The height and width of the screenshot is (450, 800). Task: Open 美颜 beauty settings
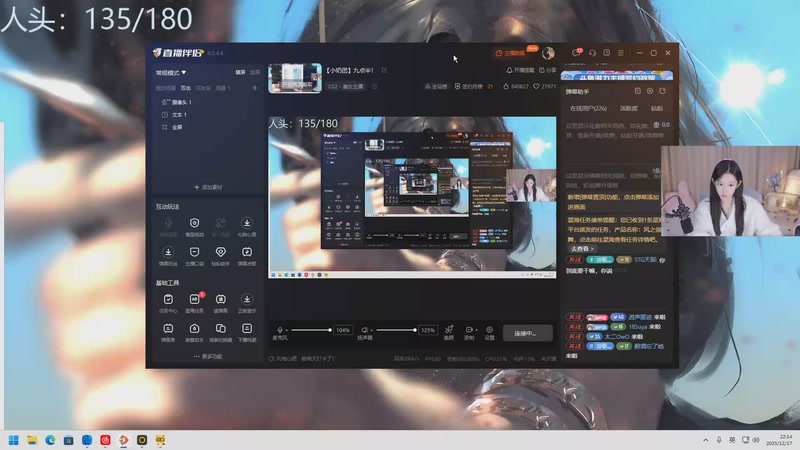tap(448, 333)
